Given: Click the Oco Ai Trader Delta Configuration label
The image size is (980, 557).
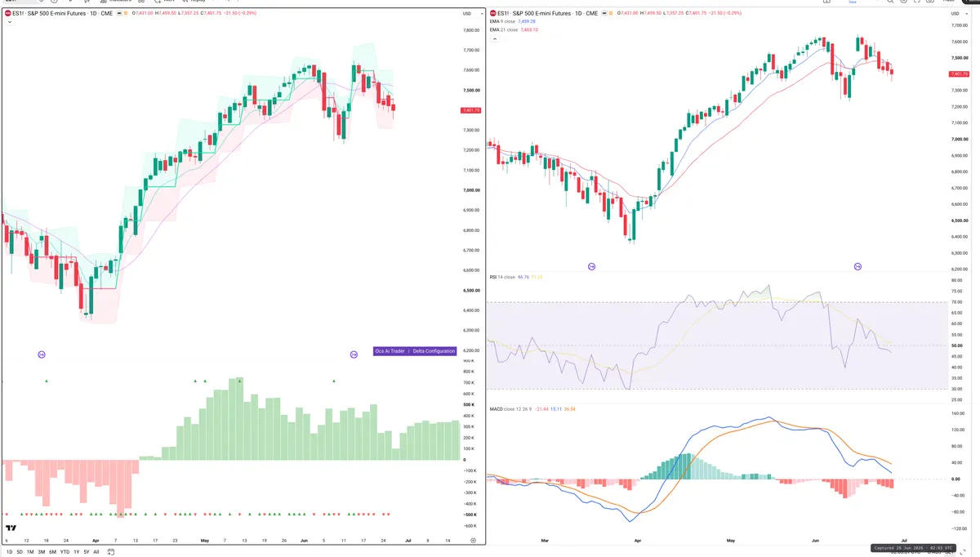Looking at the screenshot, I should pos(415,351).
